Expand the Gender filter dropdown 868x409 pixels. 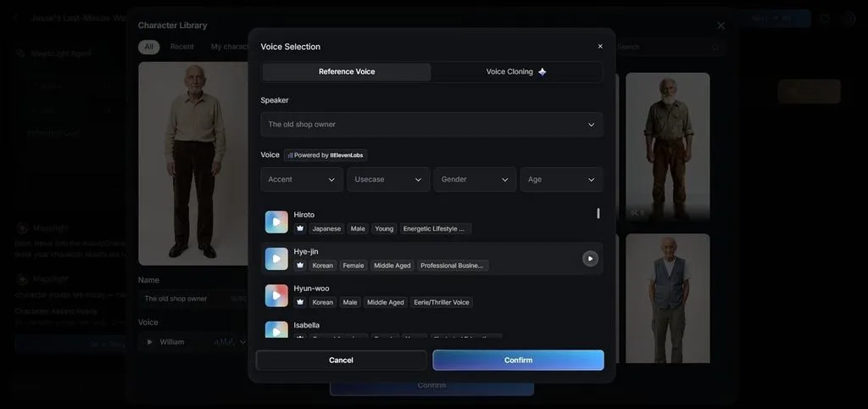coord(475,180)
